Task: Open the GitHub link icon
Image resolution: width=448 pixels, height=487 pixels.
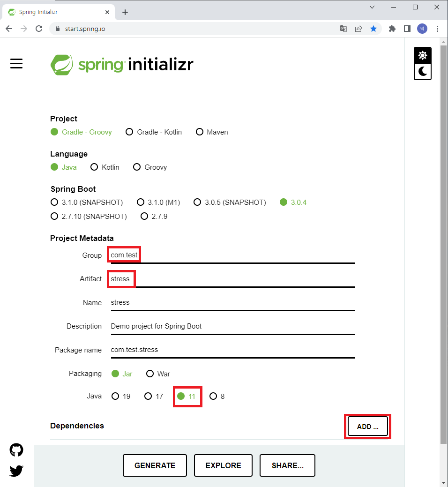Action: pos(16,450)
